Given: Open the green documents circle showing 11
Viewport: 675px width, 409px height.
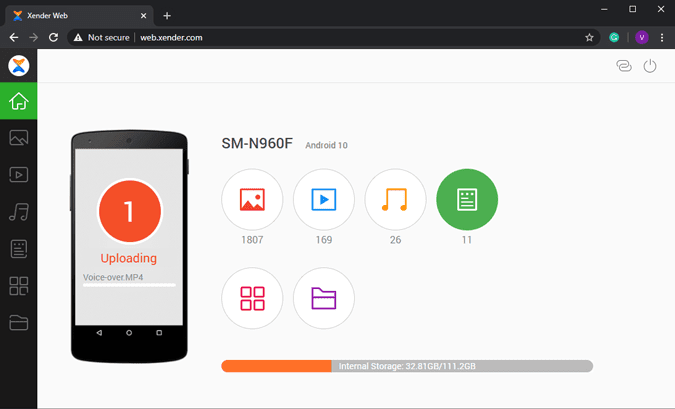Looking at the screenshot, I should [x=467, y=199].
